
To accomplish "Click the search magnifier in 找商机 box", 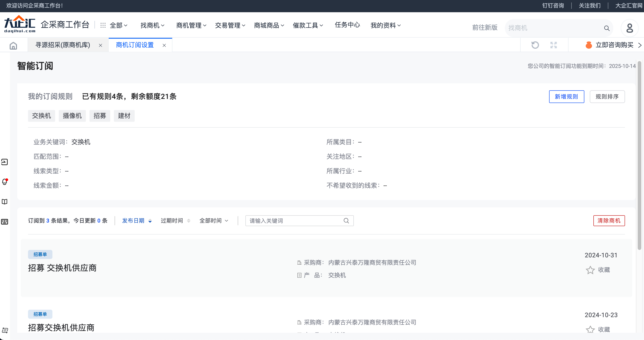I will point(607,28).
